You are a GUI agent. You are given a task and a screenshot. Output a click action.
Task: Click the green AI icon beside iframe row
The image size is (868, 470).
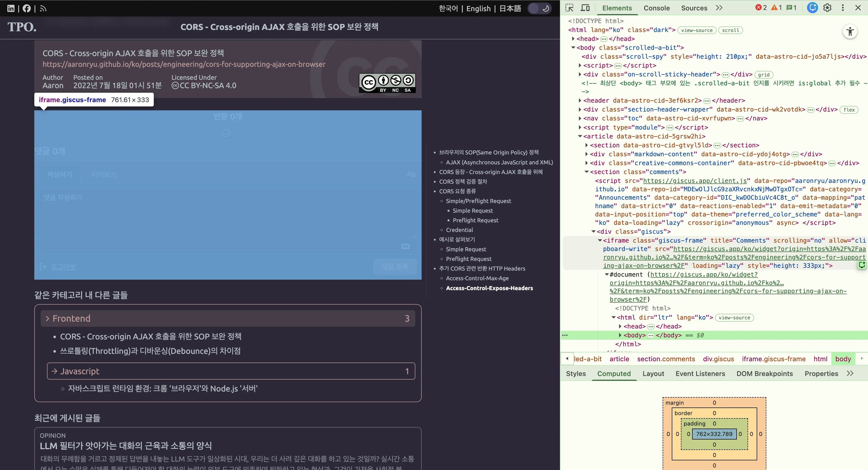click(x=862, y=265)
